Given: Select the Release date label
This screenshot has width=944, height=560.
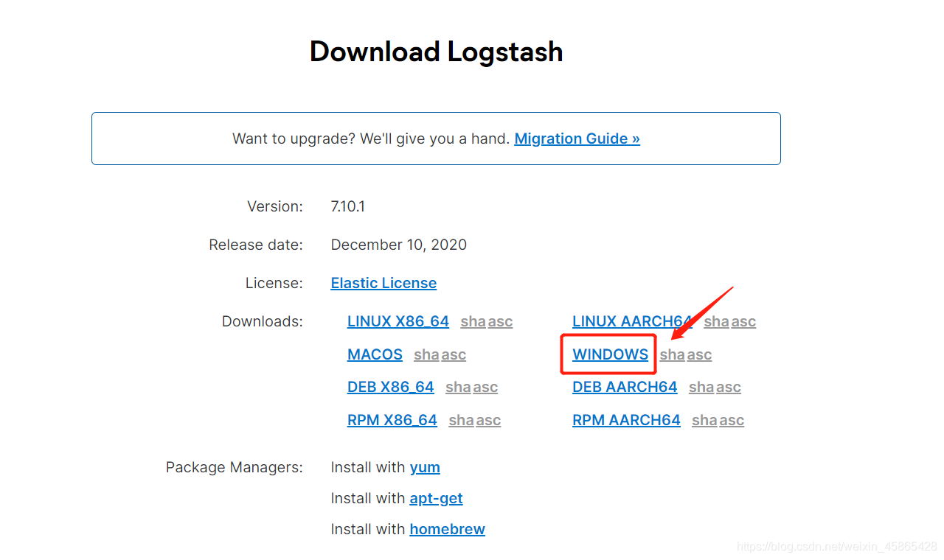Looking at the screenshot, I should click(256, 245).
